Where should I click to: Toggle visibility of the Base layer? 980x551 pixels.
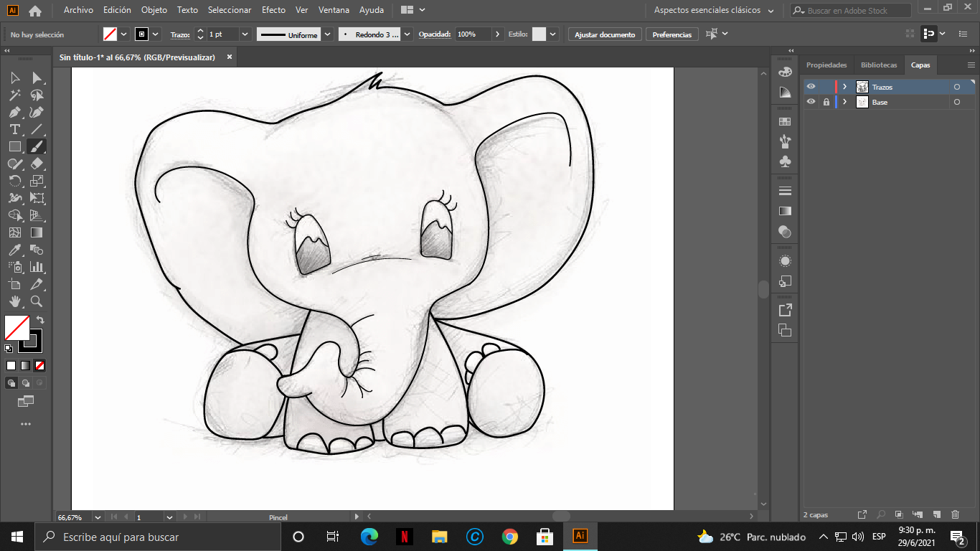coord(811,102)
